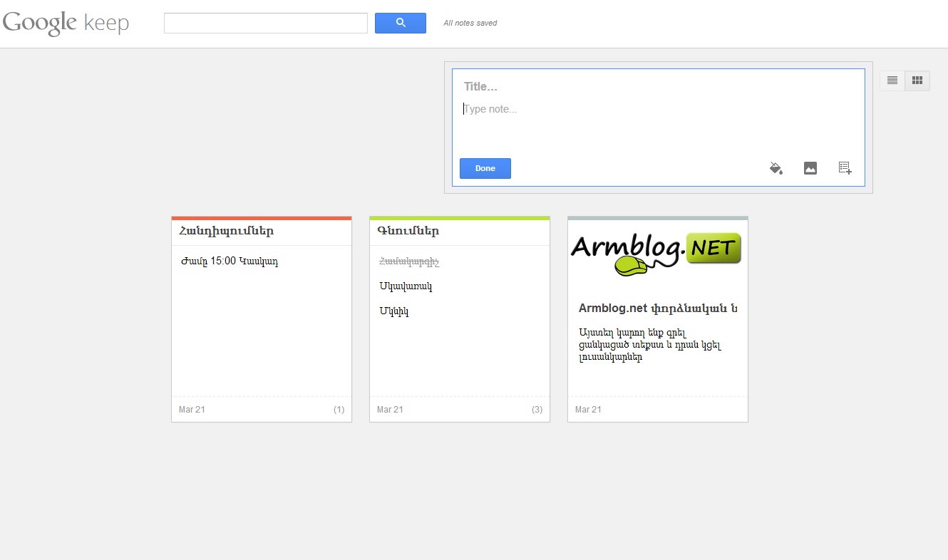The width and height of the screenshot is (948, 560).
Task: Click the blue search magnifier button
Action: 401,23
